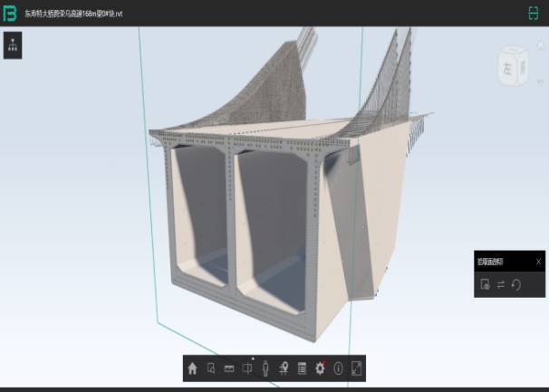Screen dimensions: 549x392
Task: Open the section cut tool
Action: pos(247,368)
